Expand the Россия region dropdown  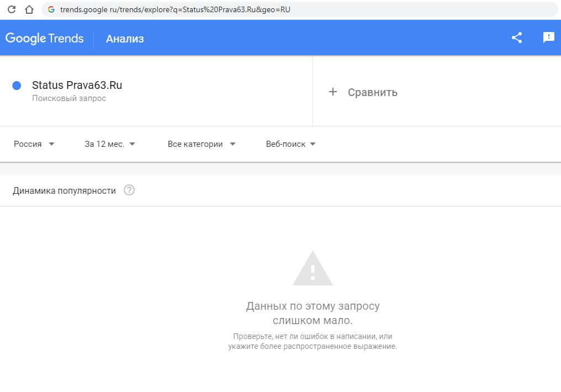click(x=34, y=144)
